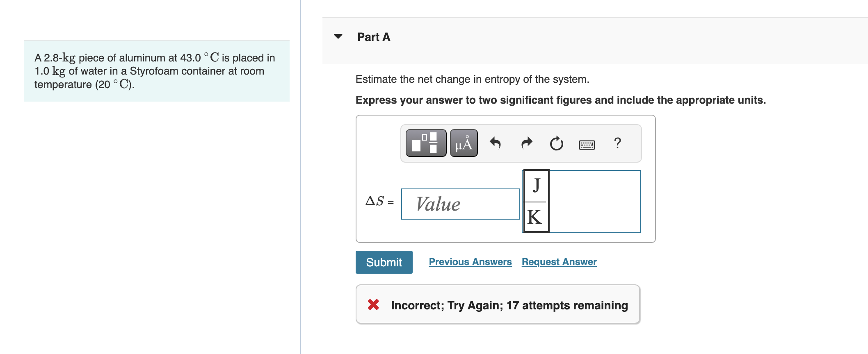Click the Part A header label
Screen dimensions: 868x354
(373, 37)
